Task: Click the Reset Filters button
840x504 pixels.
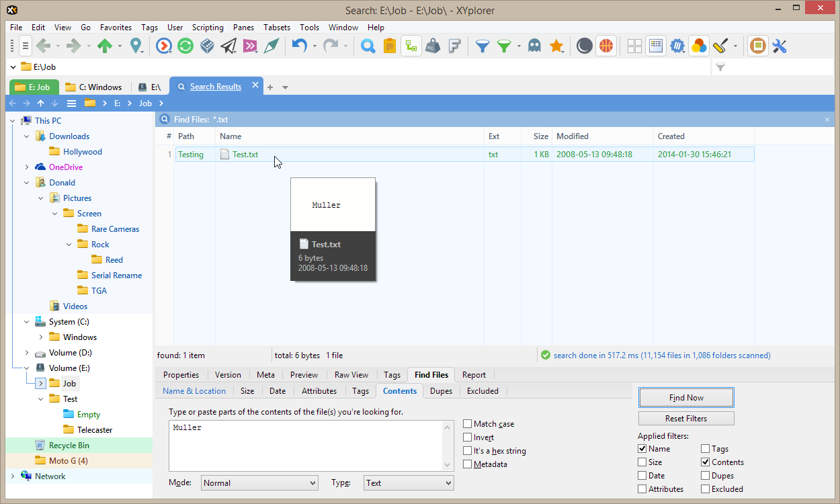Action: tap(685, 419)
